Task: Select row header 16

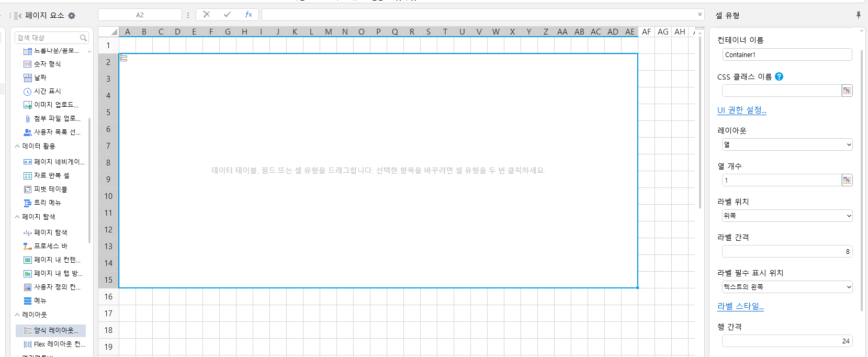Action: pos(108,297)
